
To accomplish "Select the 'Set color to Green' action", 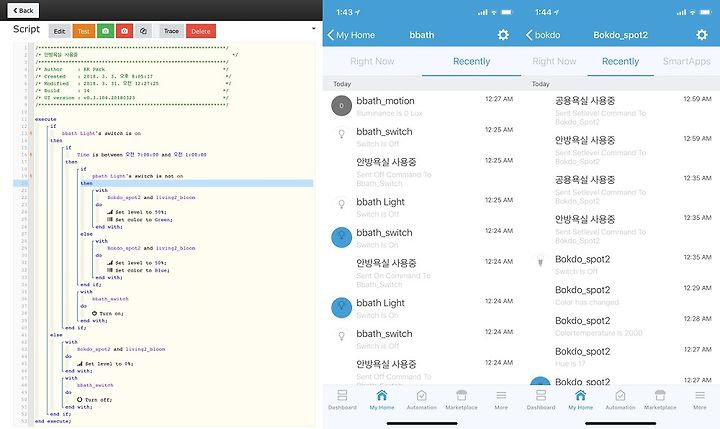I will tap(140, 220).
